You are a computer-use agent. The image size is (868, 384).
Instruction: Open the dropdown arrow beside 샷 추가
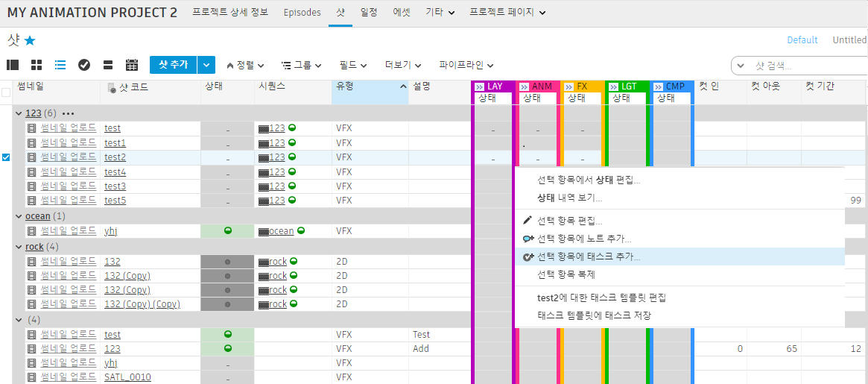[206, 65]
